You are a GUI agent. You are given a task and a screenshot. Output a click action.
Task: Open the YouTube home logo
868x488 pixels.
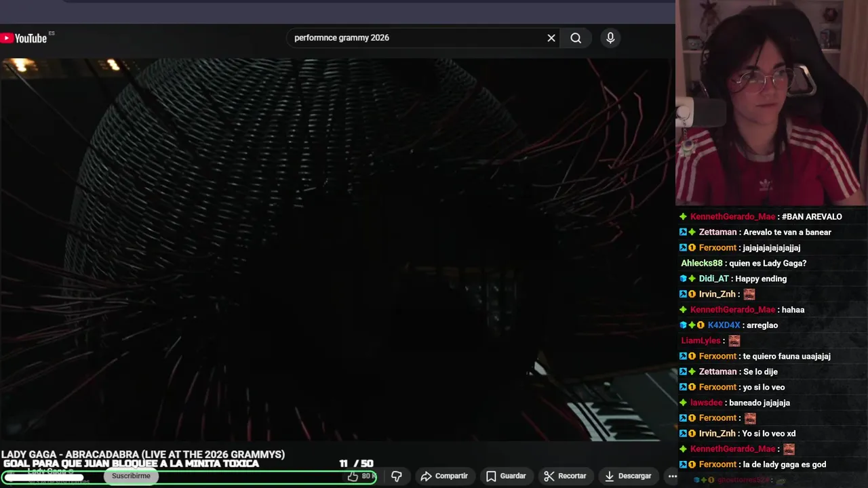tap(24, 38)
